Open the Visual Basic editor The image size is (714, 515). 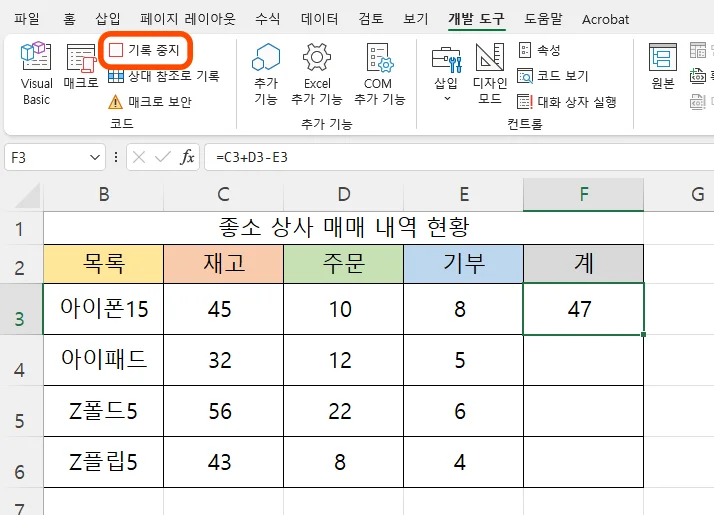point(36,74)
